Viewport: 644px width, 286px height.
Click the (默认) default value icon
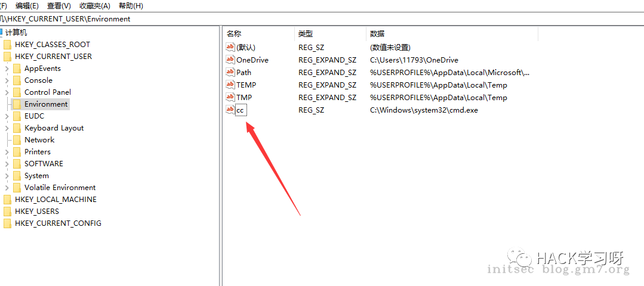point(230,47)
